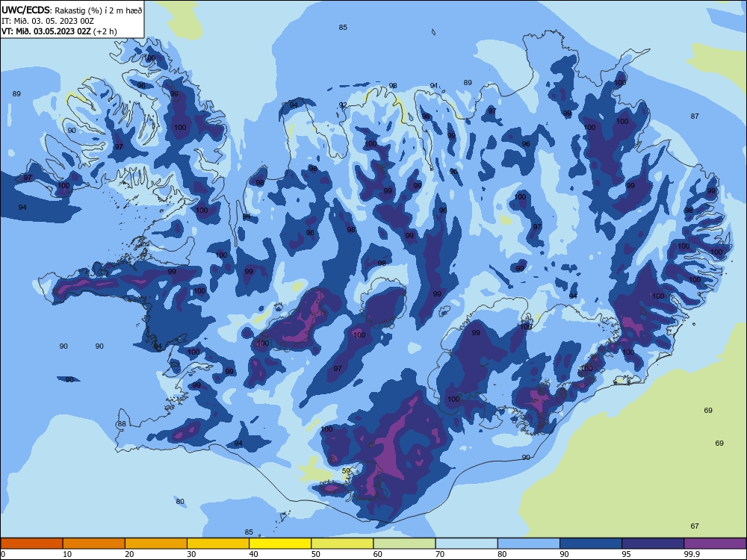Click the legend tick label '10'
This screenshot has height=560, width=747.
(x=67, y=554)
